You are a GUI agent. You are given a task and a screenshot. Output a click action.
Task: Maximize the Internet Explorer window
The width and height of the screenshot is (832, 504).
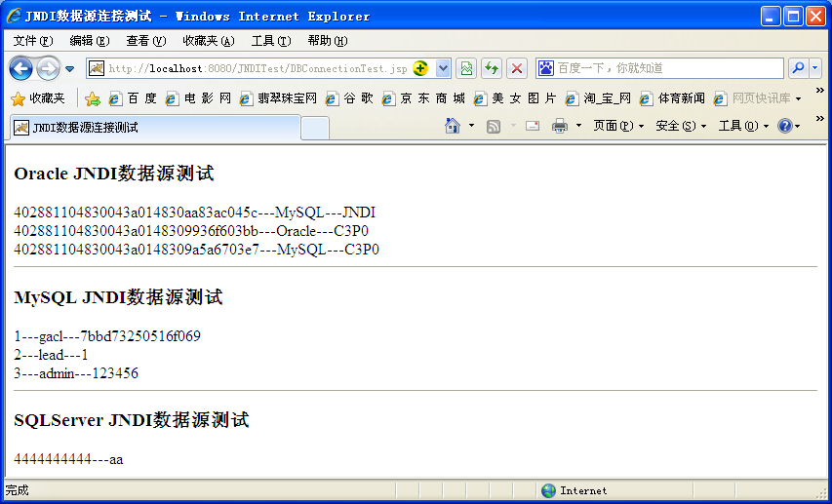pyautogui.click(x=793, y=17)
